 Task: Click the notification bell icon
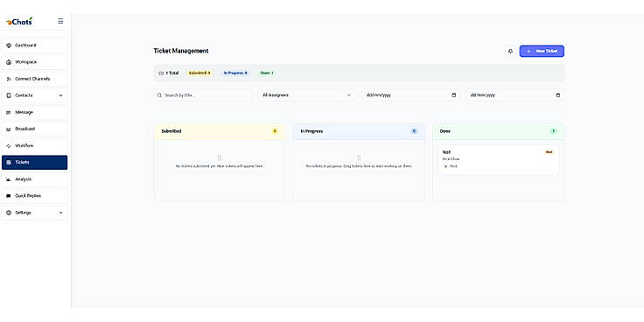point(510,52)
